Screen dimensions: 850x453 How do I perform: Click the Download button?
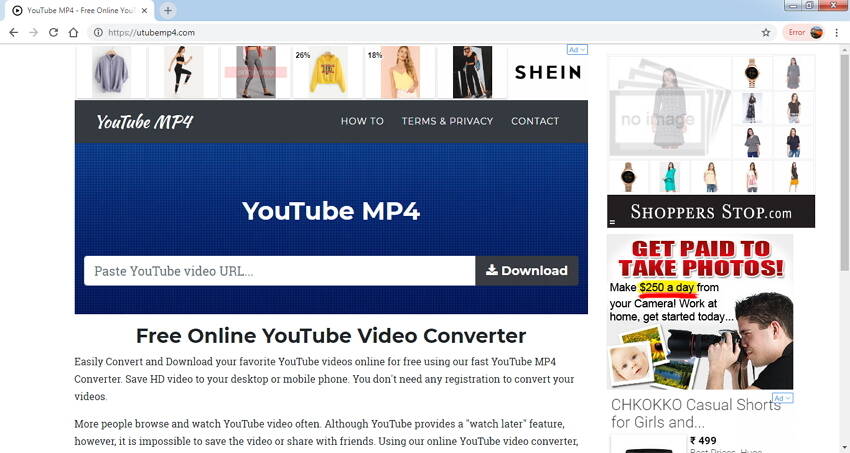coord(527,271)
